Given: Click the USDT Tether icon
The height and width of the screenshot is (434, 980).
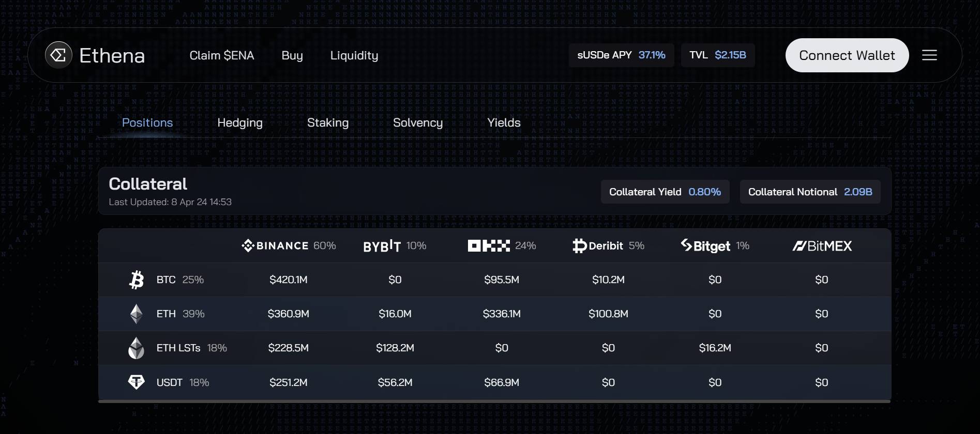Looking at the screenshot, I should 137,382.
